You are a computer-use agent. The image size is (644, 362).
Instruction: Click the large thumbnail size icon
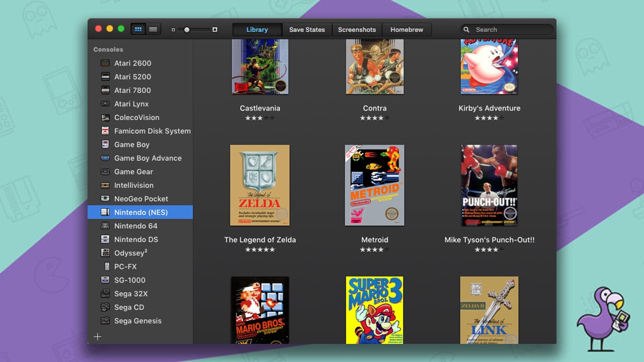pyautogui.click(x=214, y=30)
